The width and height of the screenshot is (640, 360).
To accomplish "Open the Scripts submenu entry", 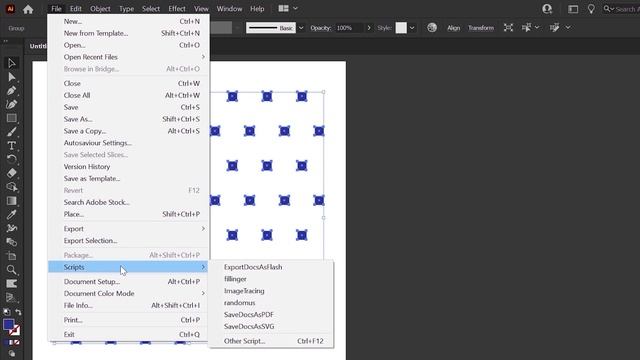I will (129, 267).
